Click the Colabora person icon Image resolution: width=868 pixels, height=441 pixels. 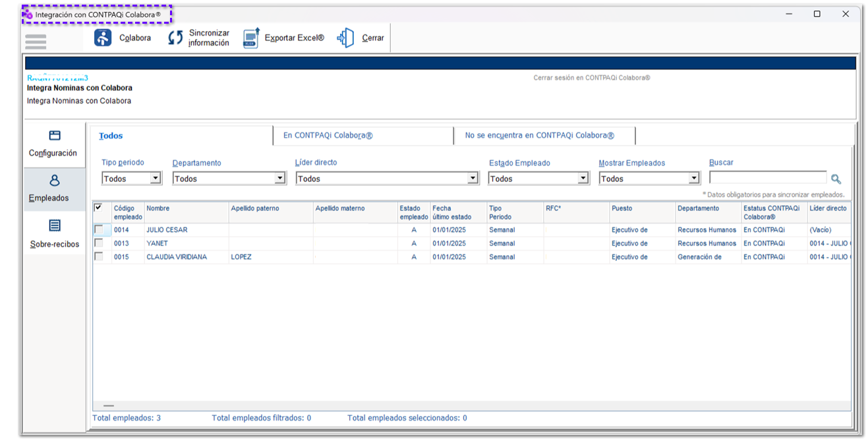click(x=103, y=38)
